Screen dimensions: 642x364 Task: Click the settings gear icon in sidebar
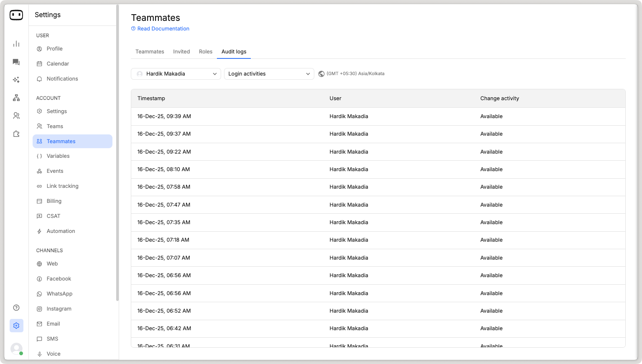coord(16,326)
